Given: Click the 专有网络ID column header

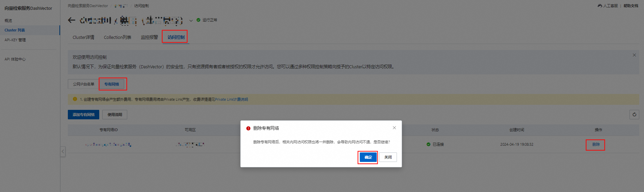Looking at the screenshot, I should point(108,130).
